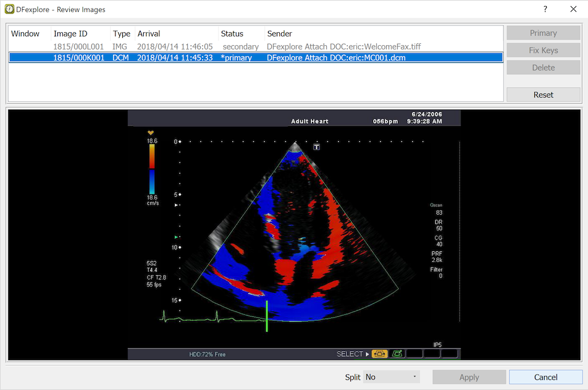Click the green scan icon beside SELECT
The width and height of the screenshot is (588, 390).
(397, 354)
